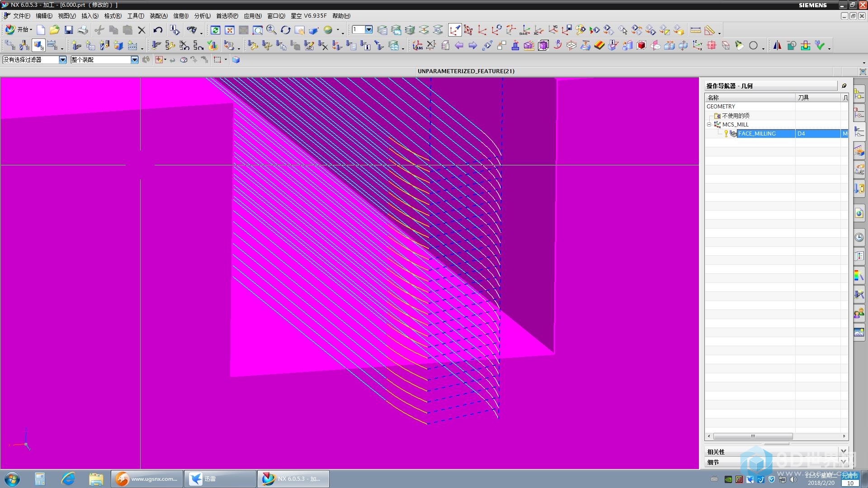Screen dimensions: 868x488
Task: Click the Undo arrow icon
Action: coord(158,30)
